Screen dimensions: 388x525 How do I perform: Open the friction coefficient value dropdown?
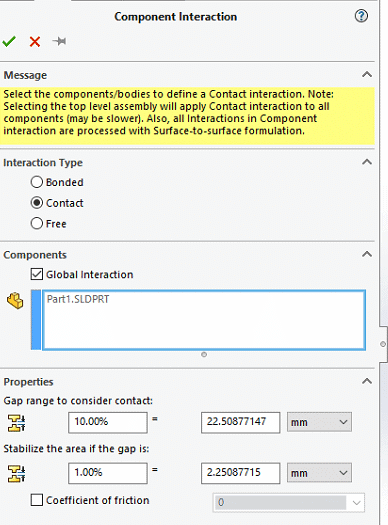tap(289, 503)
